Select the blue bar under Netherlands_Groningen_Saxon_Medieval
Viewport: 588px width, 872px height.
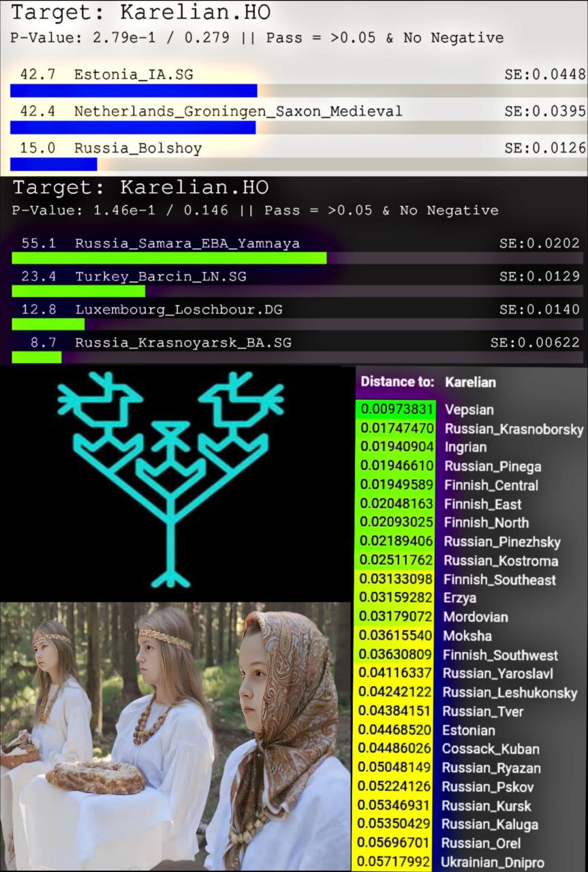click(x=133, y=127)
